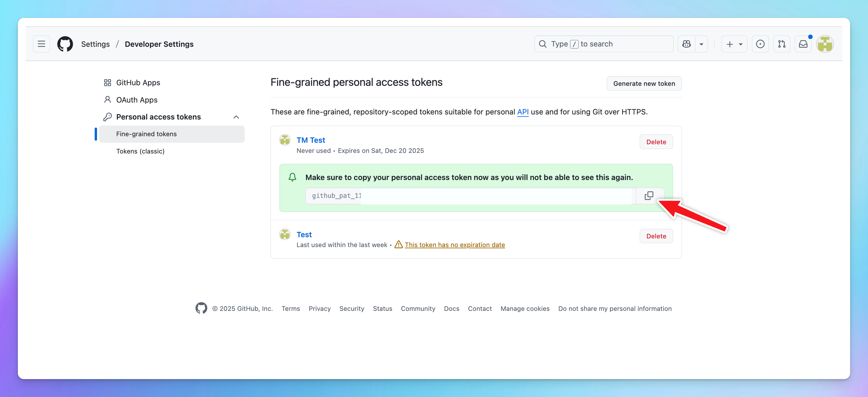Open the user avatar menu
Viewport: 868px width, 397px height.
tap(825, 44)
